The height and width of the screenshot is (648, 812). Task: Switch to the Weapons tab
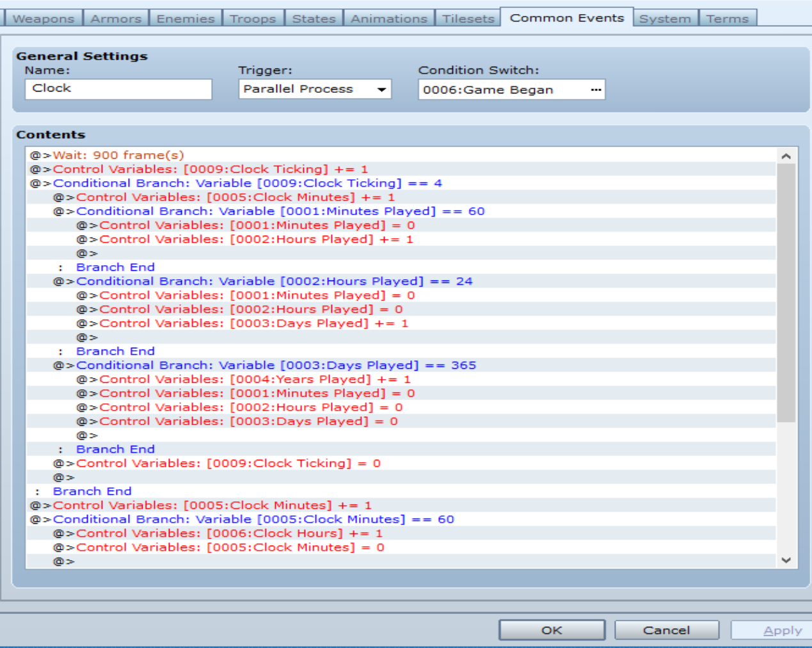(x=43, y=19)
